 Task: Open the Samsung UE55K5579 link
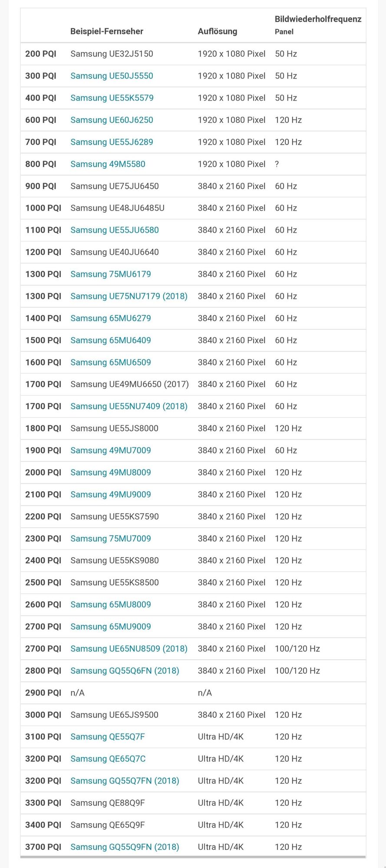112,98
